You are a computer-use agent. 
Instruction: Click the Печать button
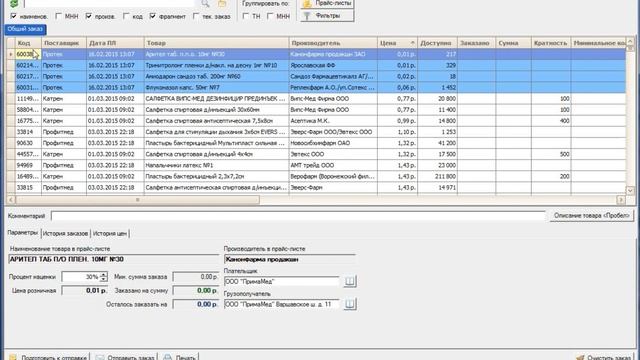[x=179, y=357]
